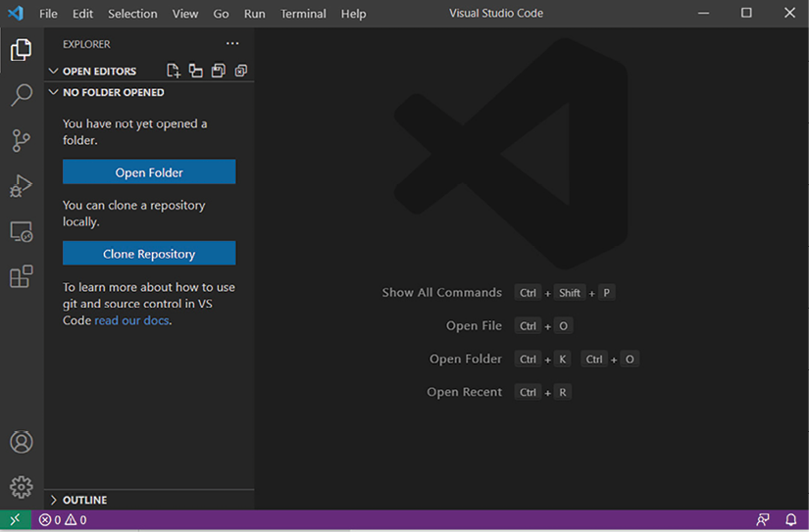Viewport: 809px width, 532px height.
Task: Click the Open Folder shortcut label in editor
Action: [x=466, y=359]
